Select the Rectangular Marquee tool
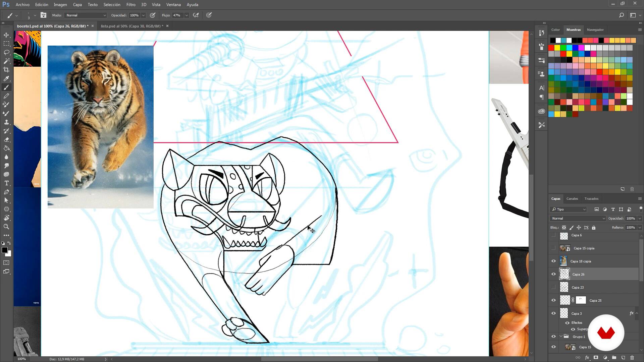Screen dimensions: 644x362 [6, 44]
